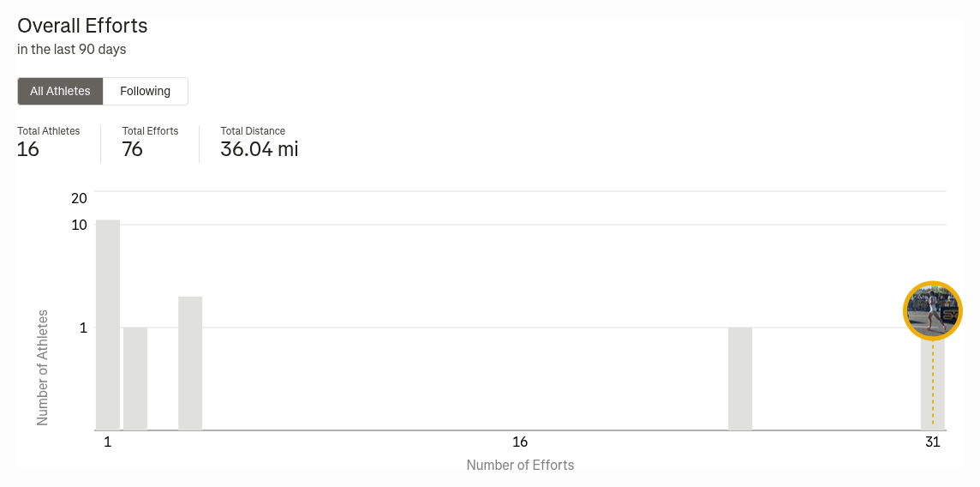
Task: Select the third bar reaching above 1 athlete
Action: click(x=191, y=364)
